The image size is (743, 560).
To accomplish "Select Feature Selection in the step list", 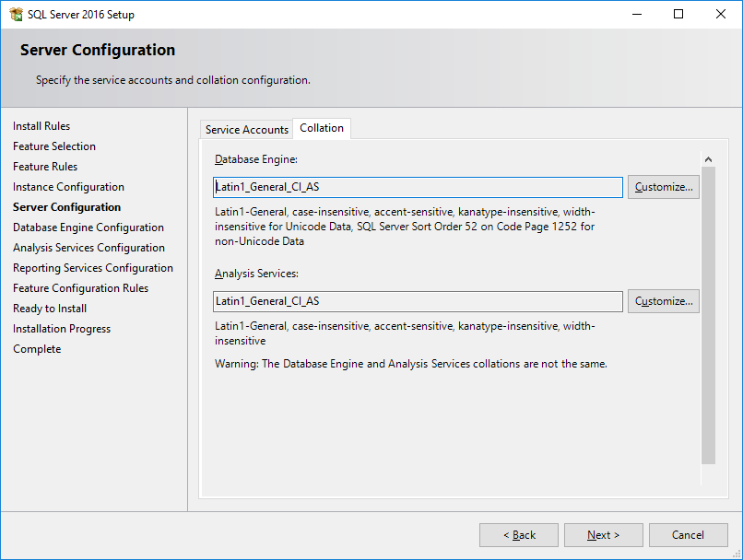I will coord(54,146).
